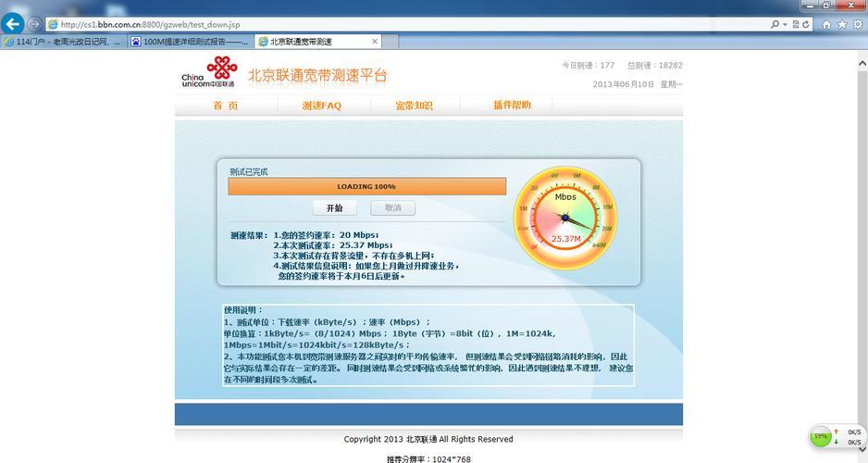Screen dimensions: 868x463
Task: Close the 北京联通宽带测速 tab
Action: [375, 42]
